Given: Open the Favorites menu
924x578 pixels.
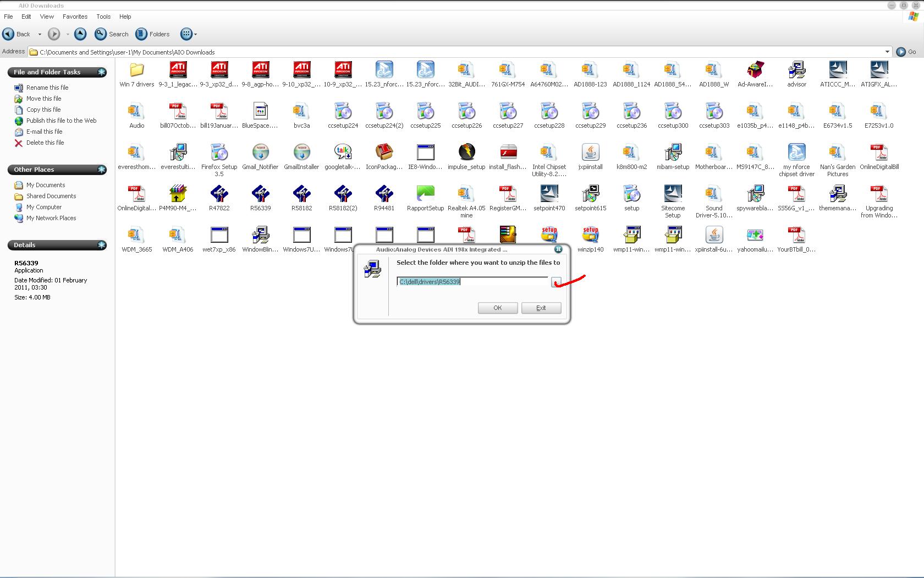Looking at the screenshot, I should pos(75,17).
